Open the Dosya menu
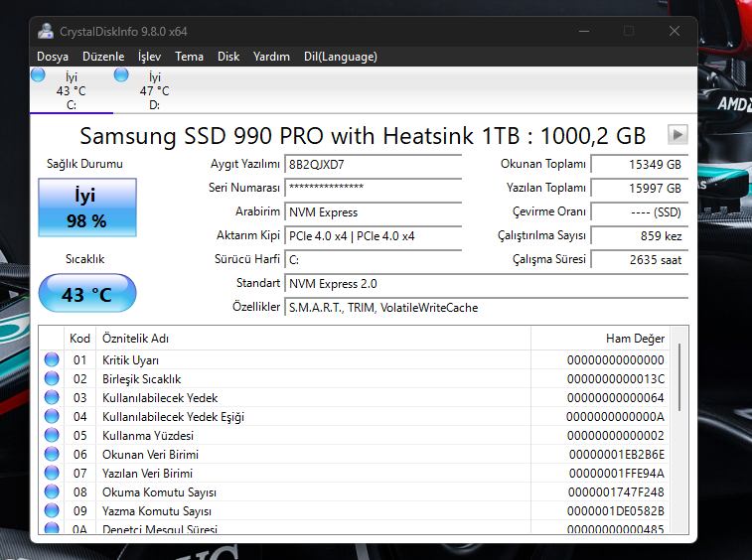 coord(53,57)
